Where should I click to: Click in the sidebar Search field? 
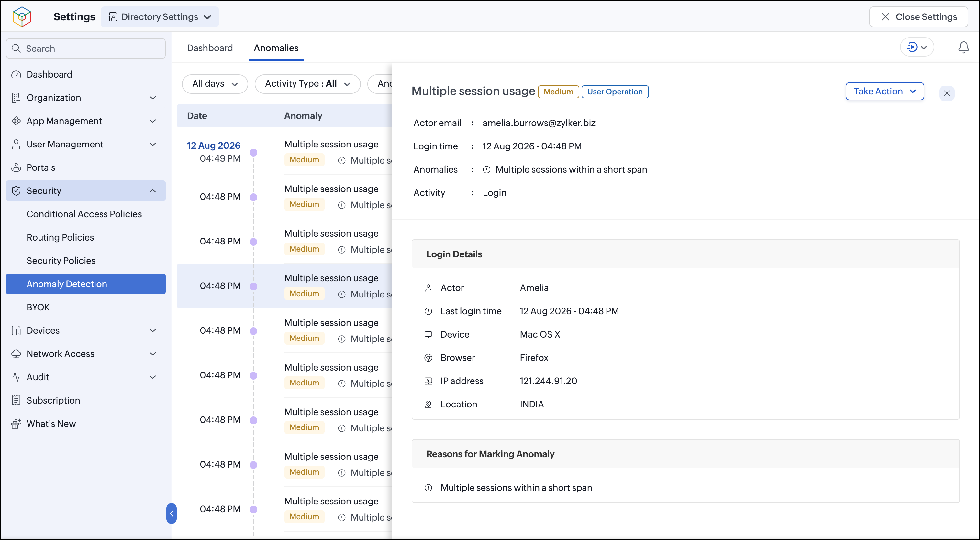tap(85, 49)
